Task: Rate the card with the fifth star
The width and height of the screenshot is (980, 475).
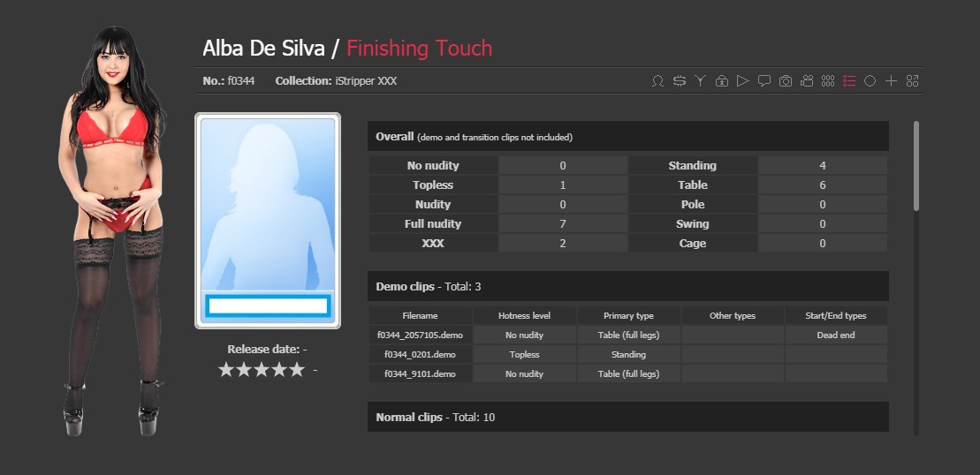Action: pos(298,370)
